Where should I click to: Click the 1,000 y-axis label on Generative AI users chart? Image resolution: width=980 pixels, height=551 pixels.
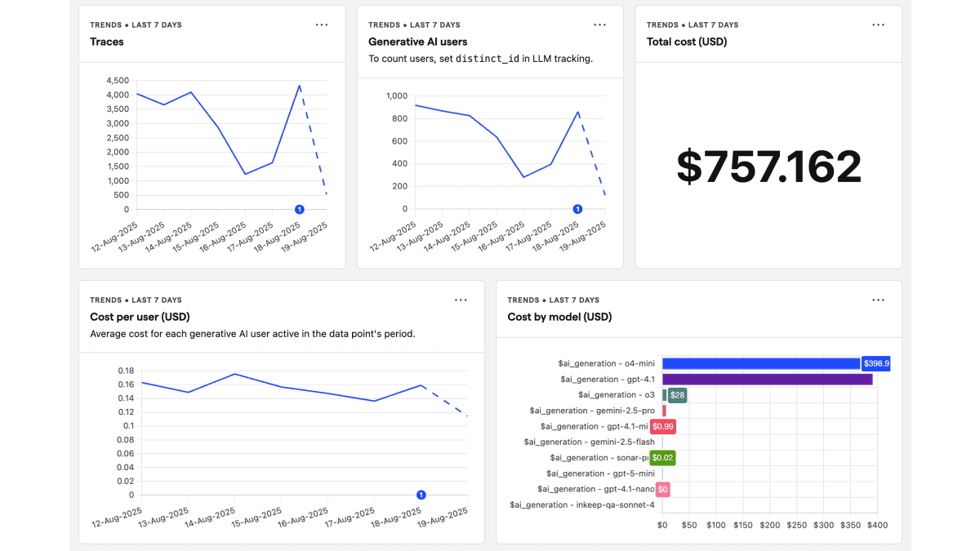pos(396,96)
